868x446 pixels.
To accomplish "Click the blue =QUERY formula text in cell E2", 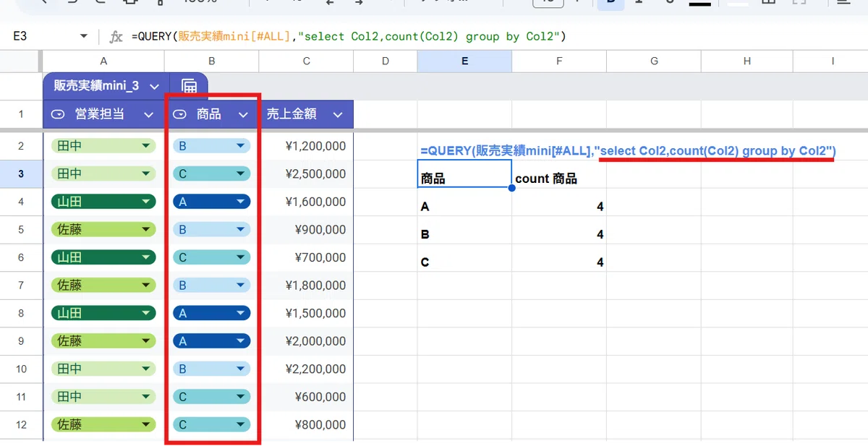I will click(627, 150).
